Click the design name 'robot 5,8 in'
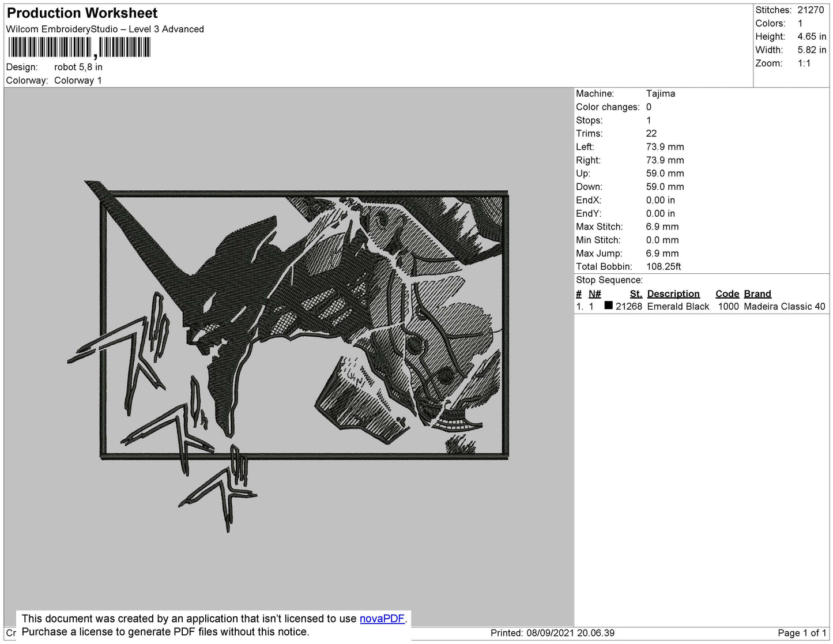The width and height of the screenshot is (833, 644). 78,67
